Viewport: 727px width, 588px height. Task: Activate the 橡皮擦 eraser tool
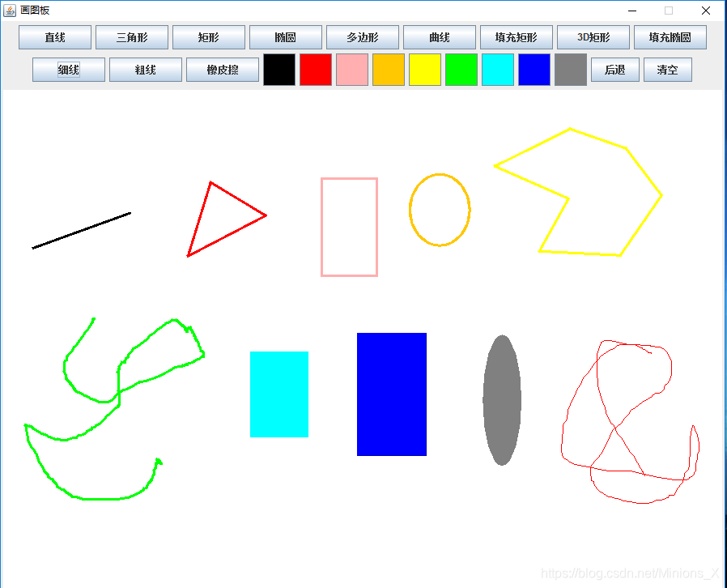click(x=223, y=70)
